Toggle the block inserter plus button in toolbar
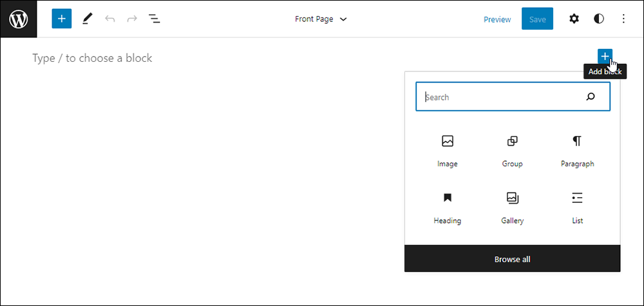This screenshot has height=306, width=644. (62, 19)
